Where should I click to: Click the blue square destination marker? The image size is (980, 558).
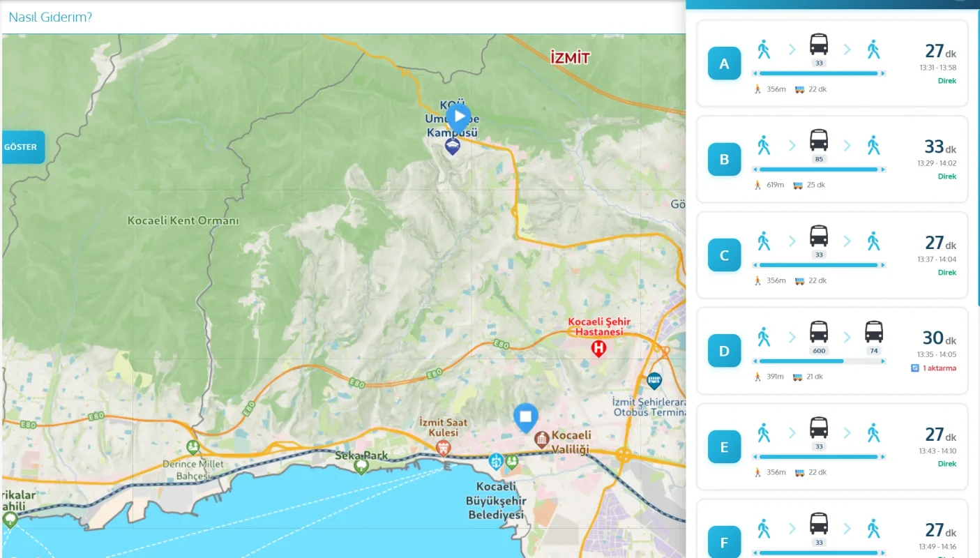click(x=526, y=418)
